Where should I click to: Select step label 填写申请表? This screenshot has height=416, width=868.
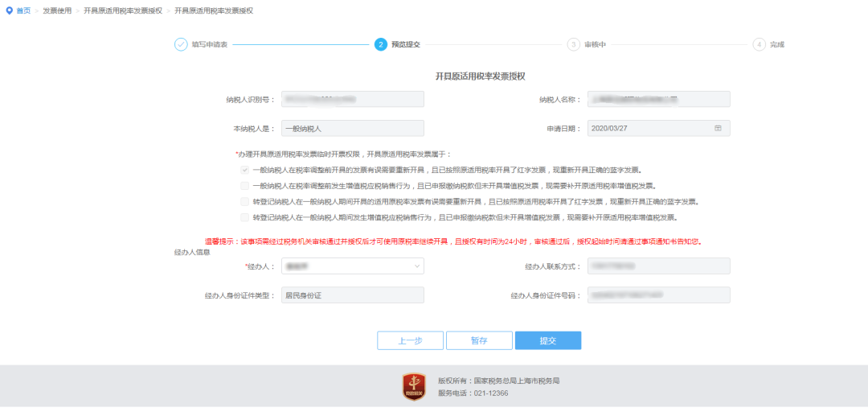[x=210, y=44]
